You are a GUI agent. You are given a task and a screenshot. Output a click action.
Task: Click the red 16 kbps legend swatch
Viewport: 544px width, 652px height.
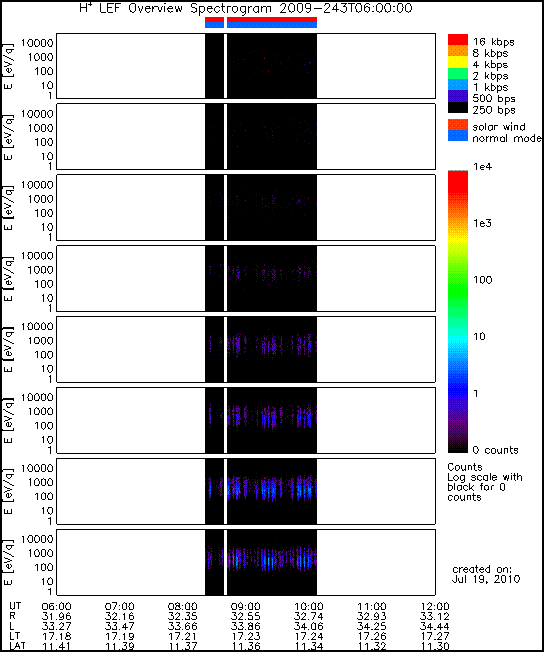457,40
